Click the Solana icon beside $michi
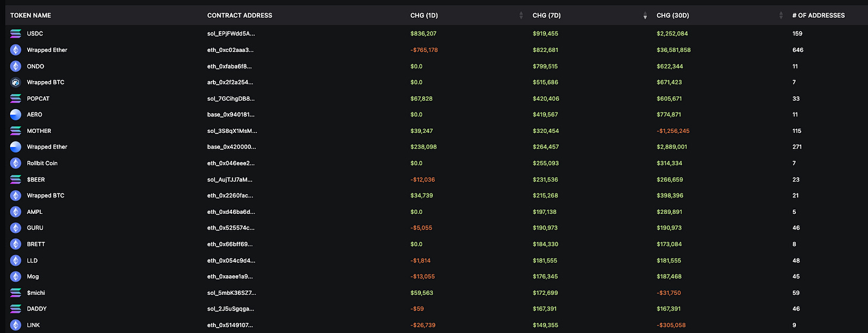 pos(15,292)
